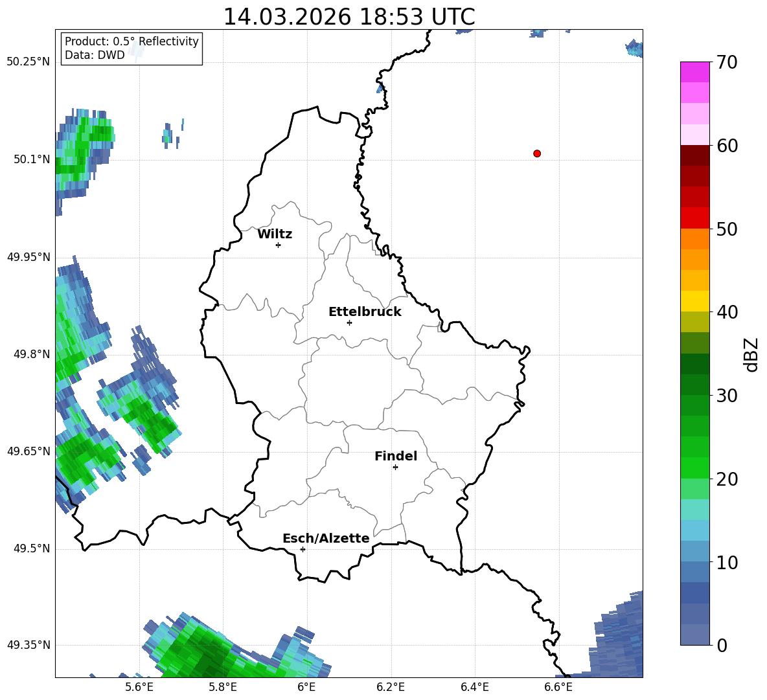This screenshot has width=767, height=700.
Task: Click the 49.95°N latitude label
Action: click(x=29, y=257)
